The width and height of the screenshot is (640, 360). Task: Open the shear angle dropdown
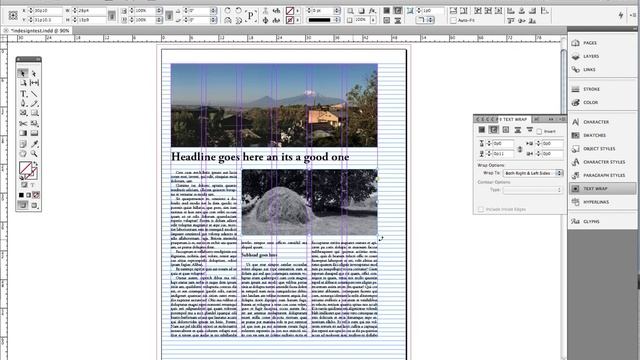click(x=213, y=20)
